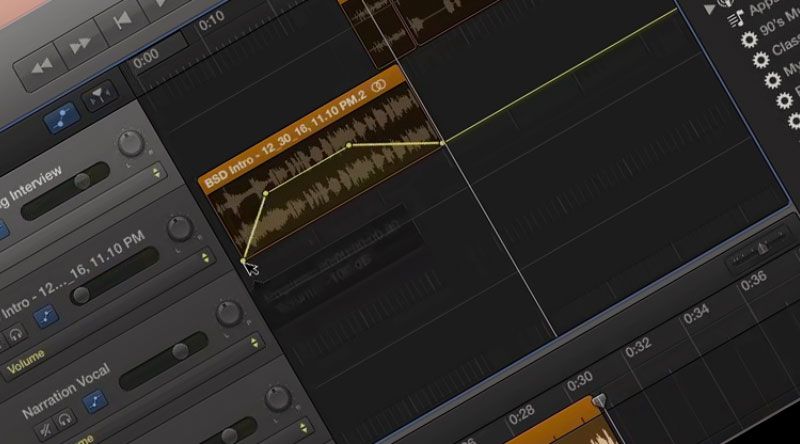This screenshot has height=444, width=800.
Task: Click the music note icon beside 90's entry
Action: [736, 20]
